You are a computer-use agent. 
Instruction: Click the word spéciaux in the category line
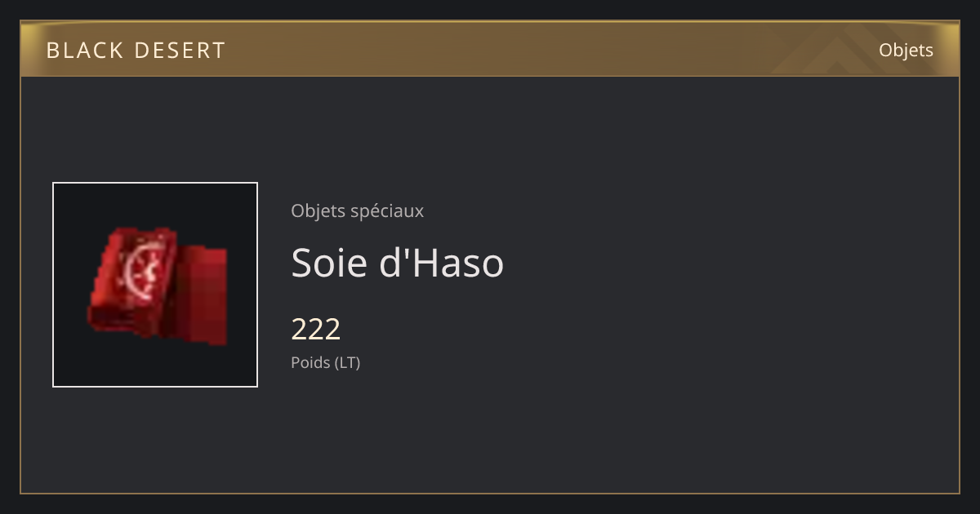386,210
